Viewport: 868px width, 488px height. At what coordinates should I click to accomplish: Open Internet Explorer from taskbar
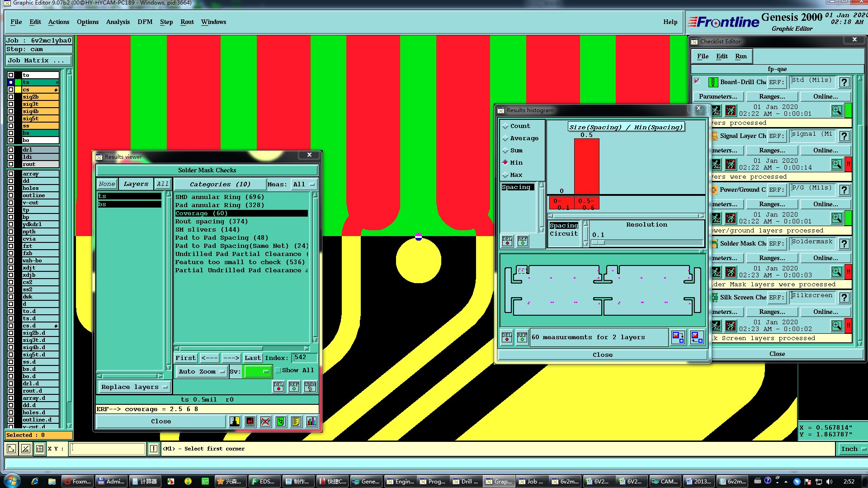coord(35,481)
